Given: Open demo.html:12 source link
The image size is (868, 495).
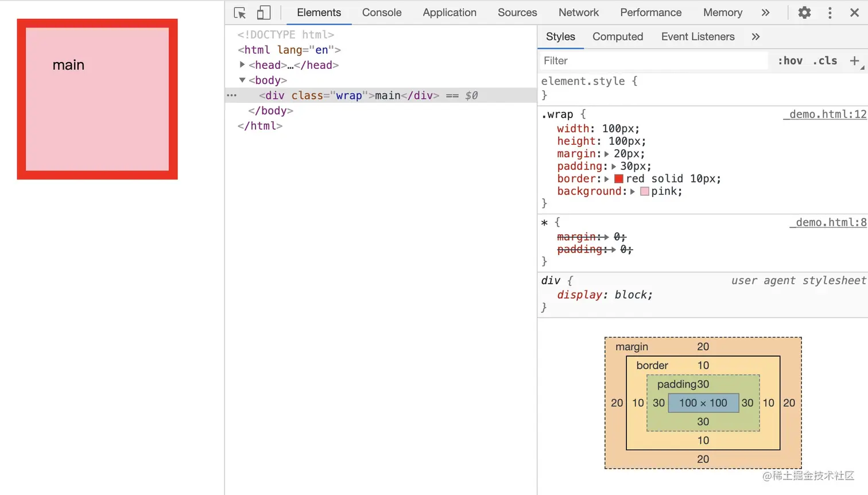Looking at the screenshot, I should pos(824,114).
